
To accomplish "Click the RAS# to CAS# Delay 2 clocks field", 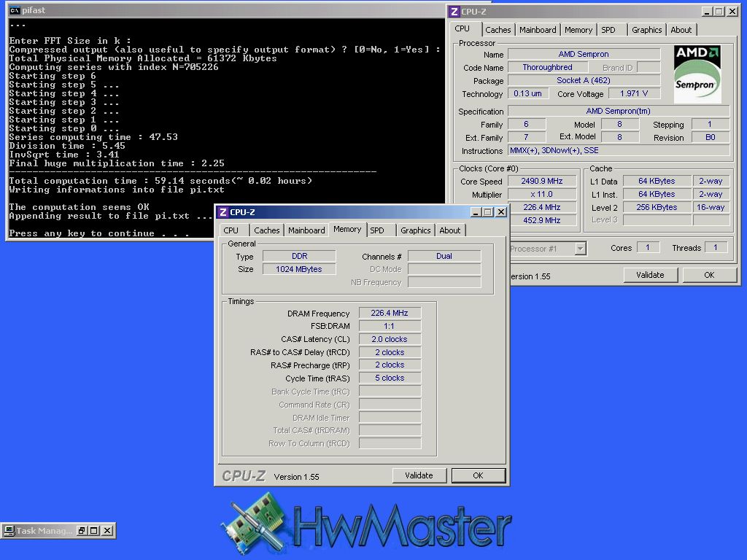I will [x=390, y=352].
